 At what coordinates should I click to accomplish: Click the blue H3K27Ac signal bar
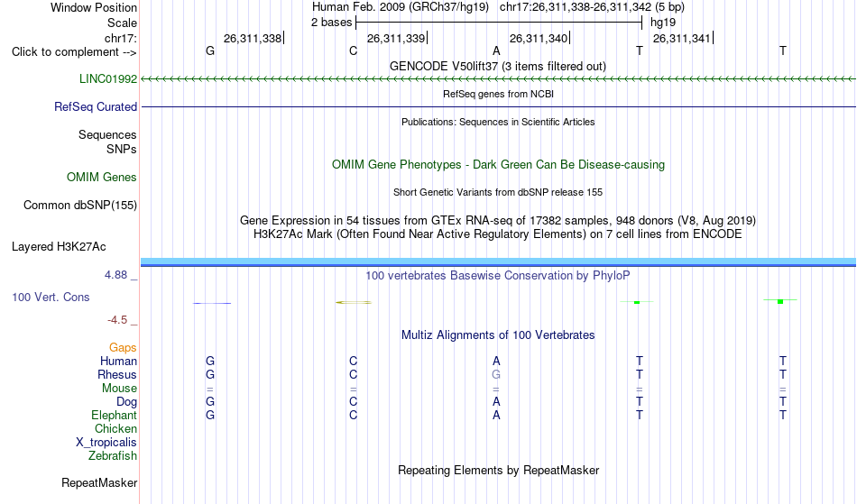pyautogui.click(x=498, y=262)
